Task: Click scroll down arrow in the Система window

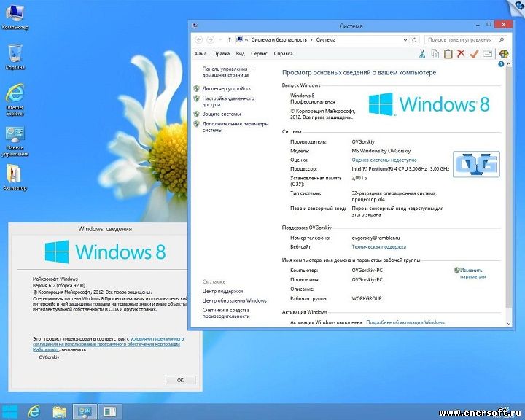Action: tap(509, 324)
